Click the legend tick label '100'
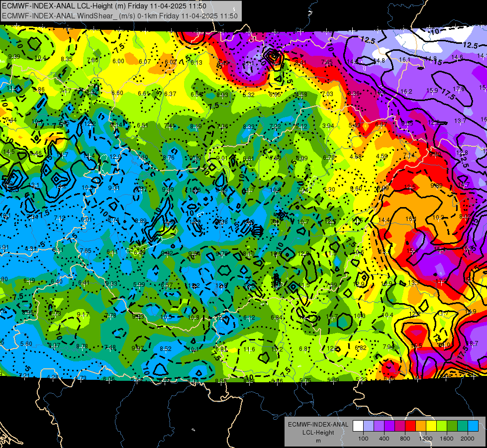Viewport: 487px width, 448px height. tap(363, 439)
